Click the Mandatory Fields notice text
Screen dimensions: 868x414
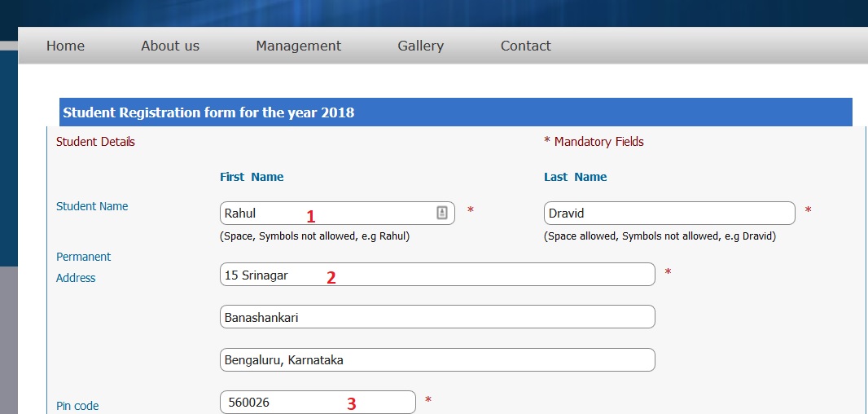tap(598, 142)
